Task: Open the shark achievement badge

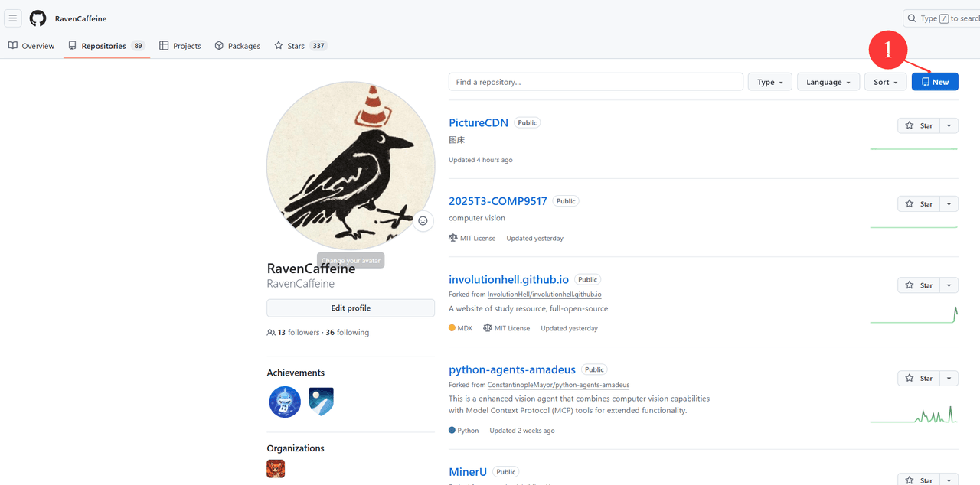Action: pyautogui.click(x=285, y=402)
